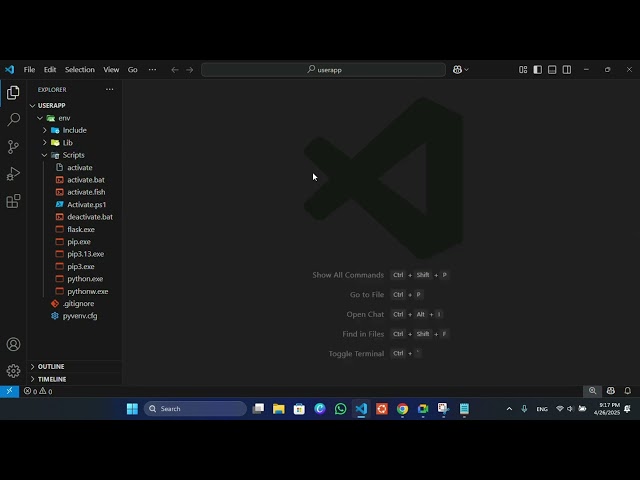Select pythonw.exe in Scripts
Screen dimensions: 640x480
click(74, 291)
